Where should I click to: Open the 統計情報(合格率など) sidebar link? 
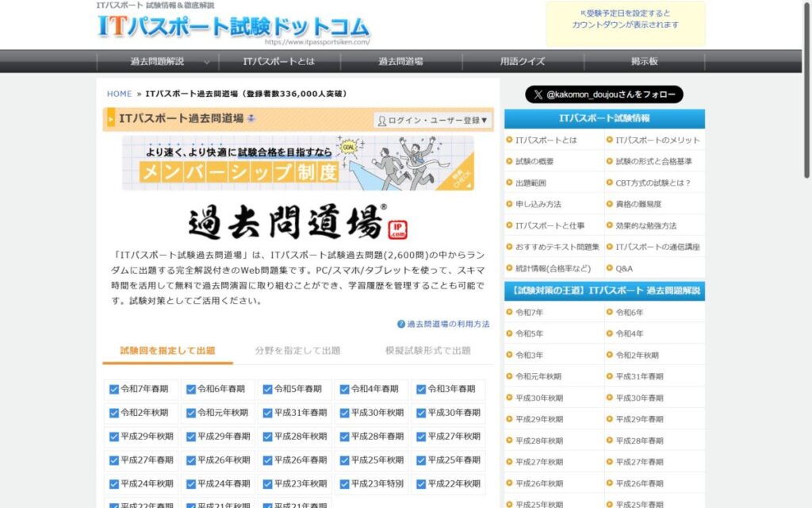point(553,268)
